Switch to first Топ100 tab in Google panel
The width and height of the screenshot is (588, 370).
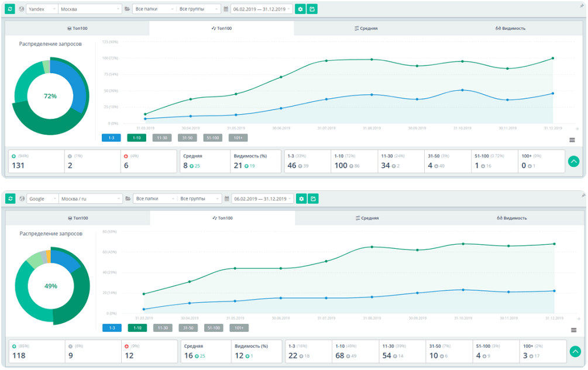pyautogui.click(x=78, y=218)
